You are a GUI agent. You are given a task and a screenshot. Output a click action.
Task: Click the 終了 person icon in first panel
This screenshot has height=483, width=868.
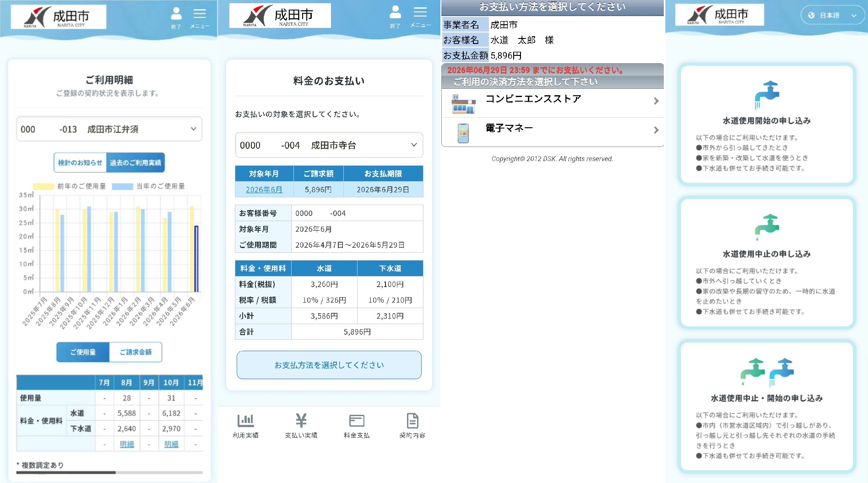pos(176,17)
